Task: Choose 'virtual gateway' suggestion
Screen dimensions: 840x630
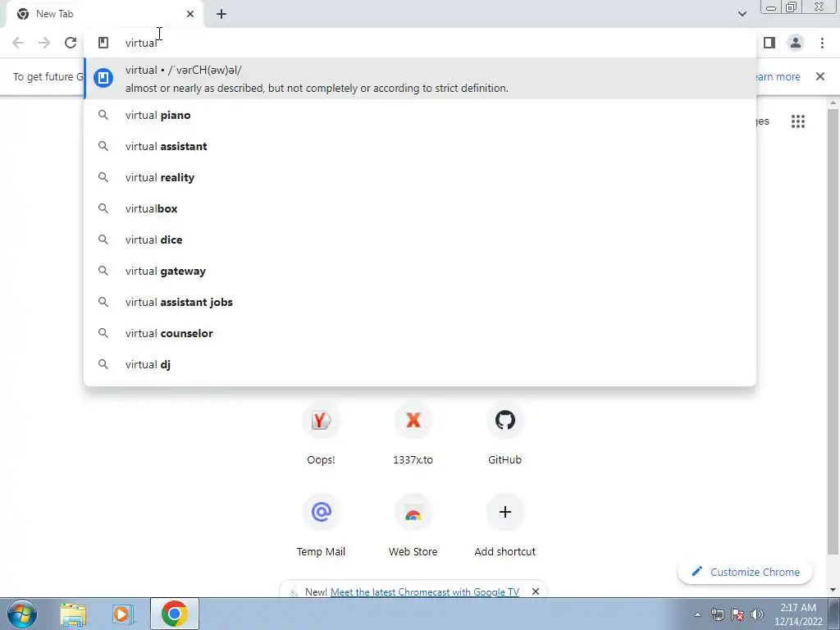Action: pyautogui.click(x=420, y=271)
